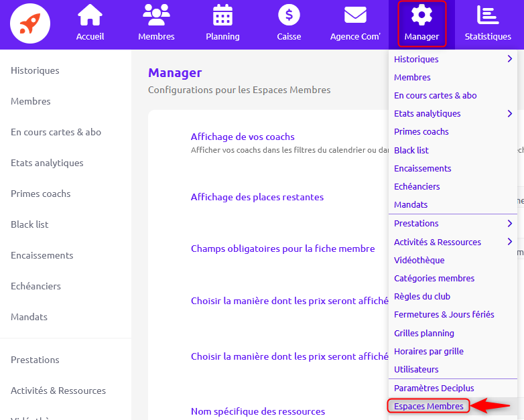Open Affichage des places restantes link

click(257, 197)
